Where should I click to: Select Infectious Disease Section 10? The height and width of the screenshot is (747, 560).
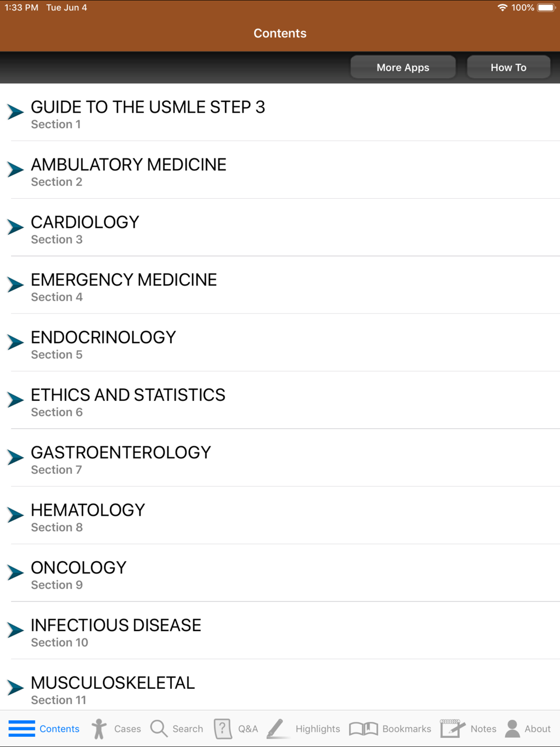coord(280,631)
